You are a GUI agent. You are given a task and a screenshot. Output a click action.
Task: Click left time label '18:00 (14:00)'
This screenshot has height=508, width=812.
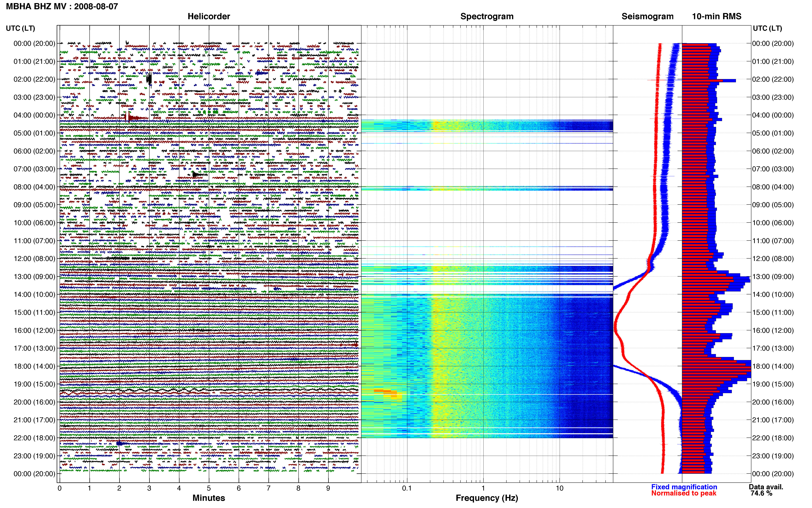(34, 366)
